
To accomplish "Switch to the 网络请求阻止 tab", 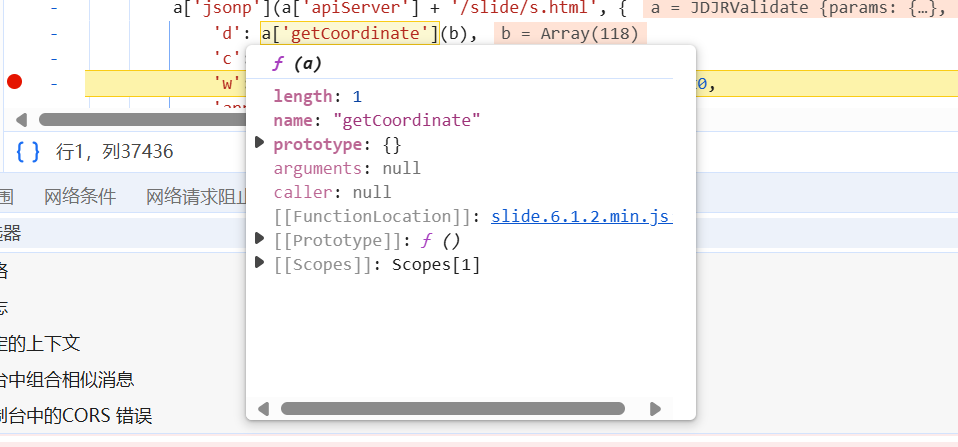I will pos(196,196).
